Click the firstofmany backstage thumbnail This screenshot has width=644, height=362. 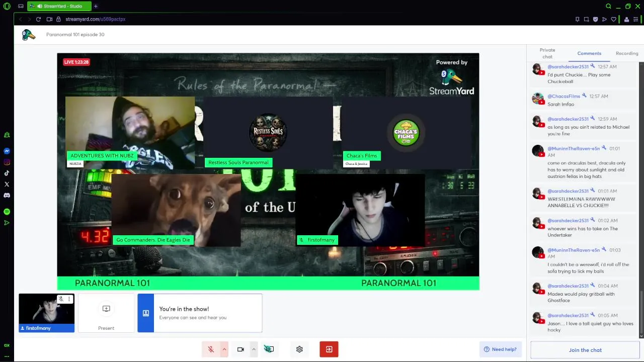(46, 313)
